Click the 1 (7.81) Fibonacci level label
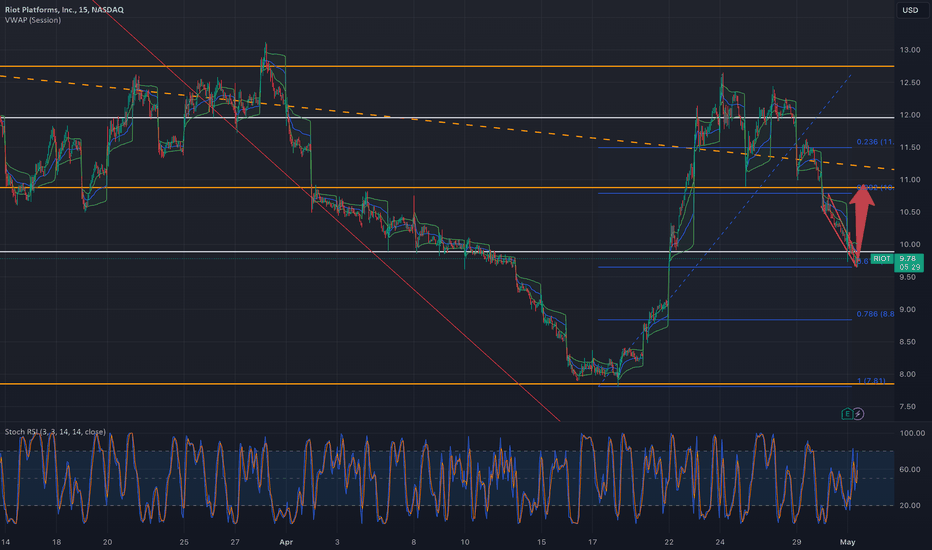 pos(871,381)
